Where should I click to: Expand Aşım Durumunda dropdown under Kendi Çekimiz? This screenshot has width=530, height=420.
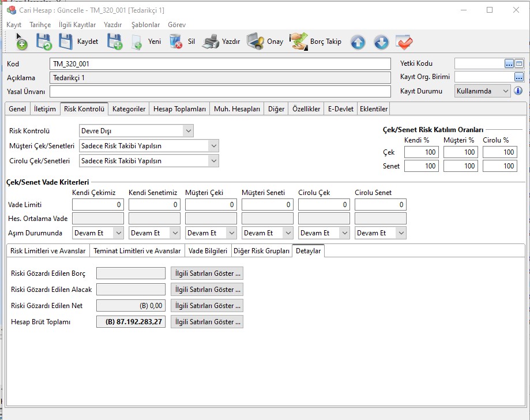(x=118, y=233)
